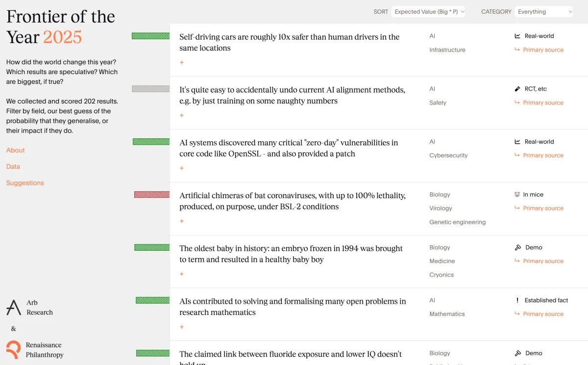Expand the AI alignment naughty numbers result
Image resolution: width=588 pixels, height=365 pixels.
182,115
